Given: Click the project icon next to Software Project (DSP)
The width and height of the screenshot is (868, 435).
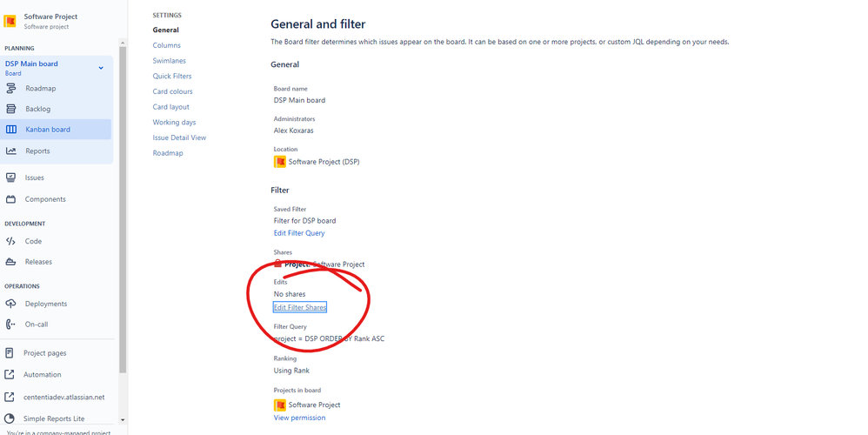Looking at the screenshot, I should coord(280,162).
